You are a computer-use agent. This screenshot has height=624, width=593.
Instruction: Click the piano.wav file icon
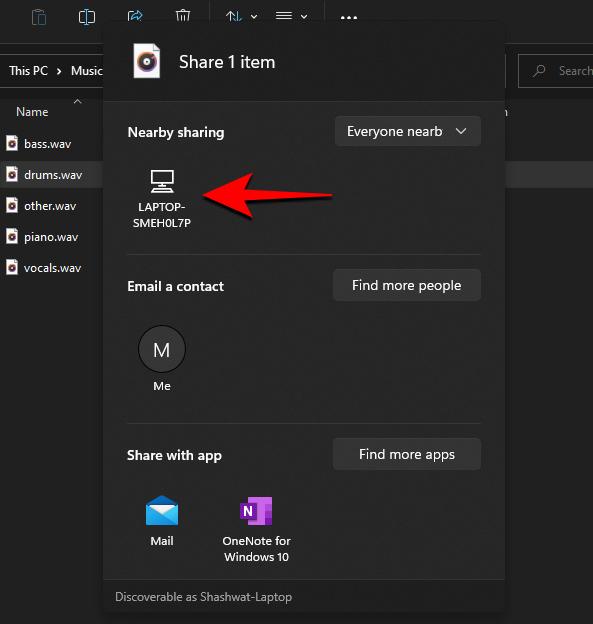click(12, 236)
